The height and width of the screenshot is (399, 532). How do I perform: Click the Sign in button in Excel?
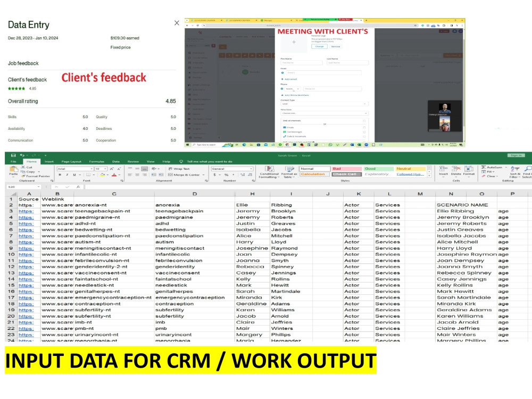point(516,155)
